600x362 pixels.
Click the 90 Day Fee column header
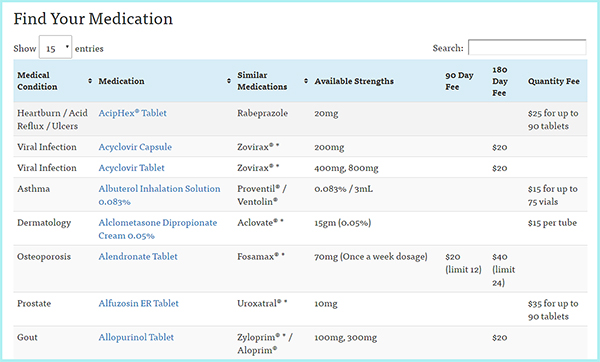click(x=459, y=81)
